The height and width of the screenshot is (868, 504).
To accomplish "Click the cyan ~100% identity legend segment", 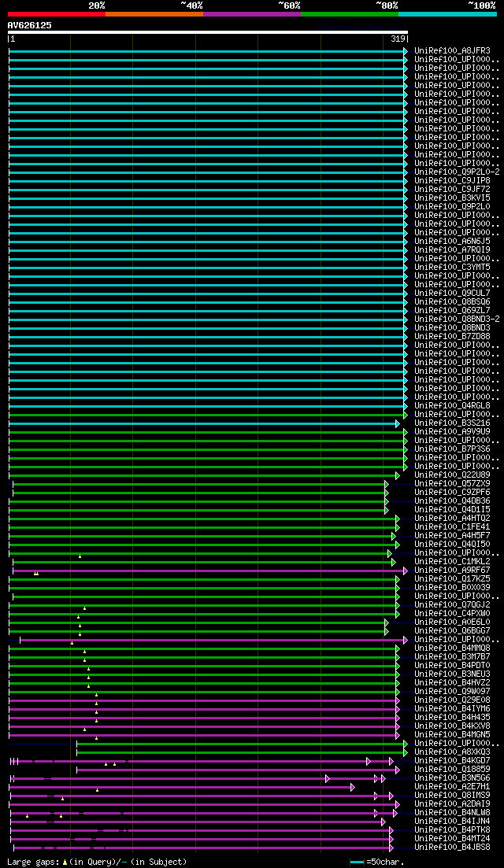I will (447, 13).
